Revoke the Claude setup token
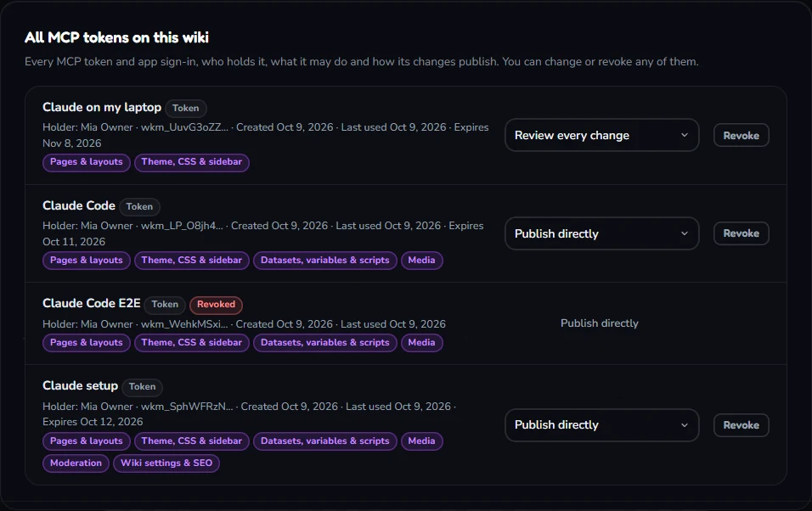This screenshot has height=511, width=812. [x=741, y=425]
